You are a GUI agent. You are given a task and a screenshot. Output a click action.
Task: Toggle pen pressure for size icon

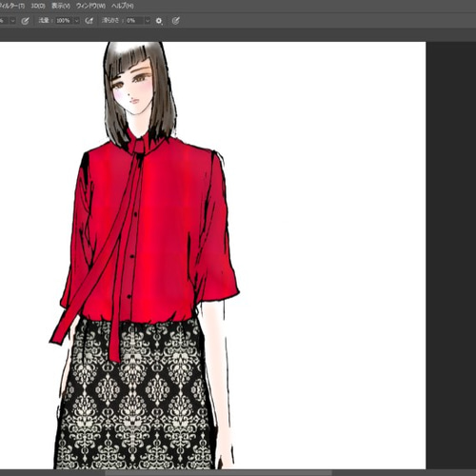(x=176, y=21)
